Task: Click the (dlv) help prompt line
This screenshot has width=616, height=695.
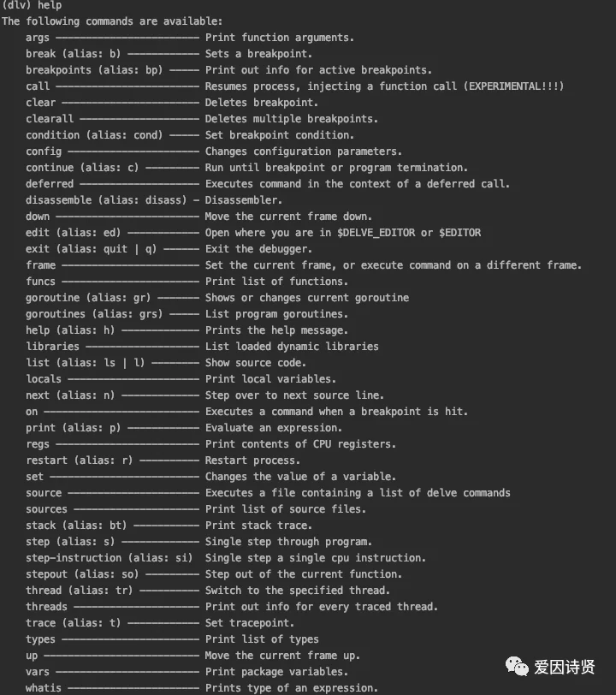Action: point(32,5)
